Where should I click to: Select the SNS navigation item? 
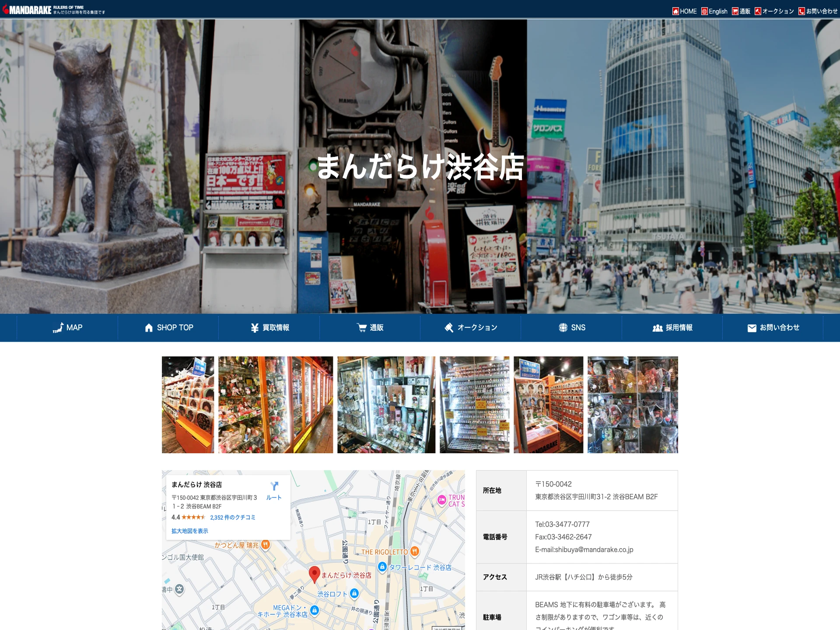[571, 328]
